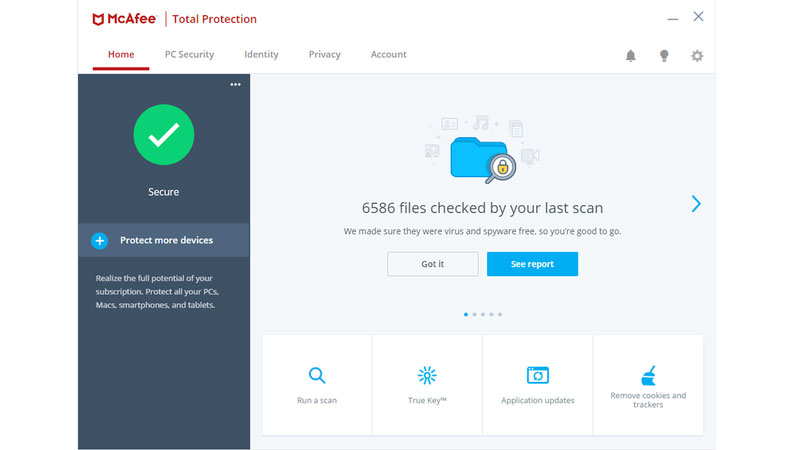Click the Total Protection title text

click(214, 19)
